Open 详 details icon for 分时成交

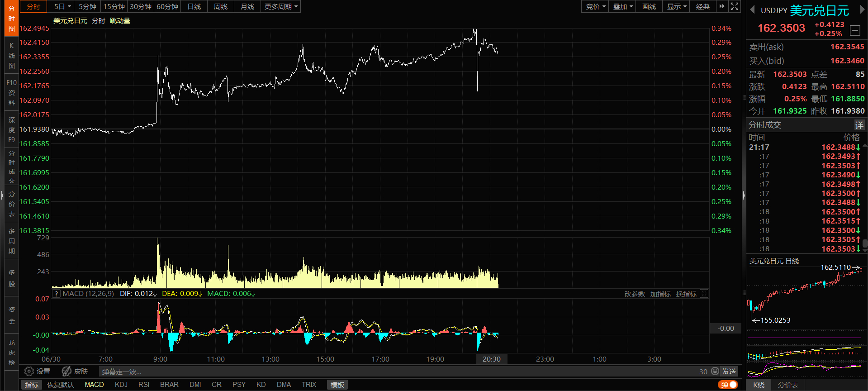pos(859,125)
